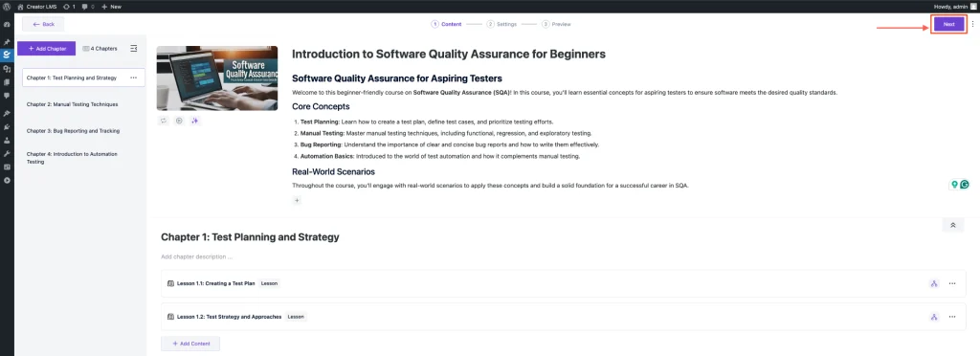
Task: Open three-dot menu for Lesson 1.2
Action: click(952, 317)
